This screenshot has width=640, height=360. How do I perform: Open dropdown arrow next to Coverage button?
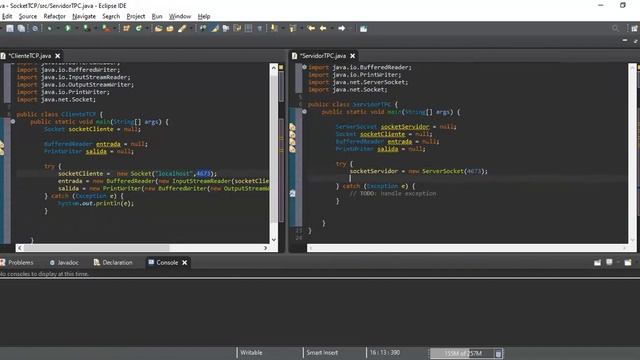coord(95,28)
